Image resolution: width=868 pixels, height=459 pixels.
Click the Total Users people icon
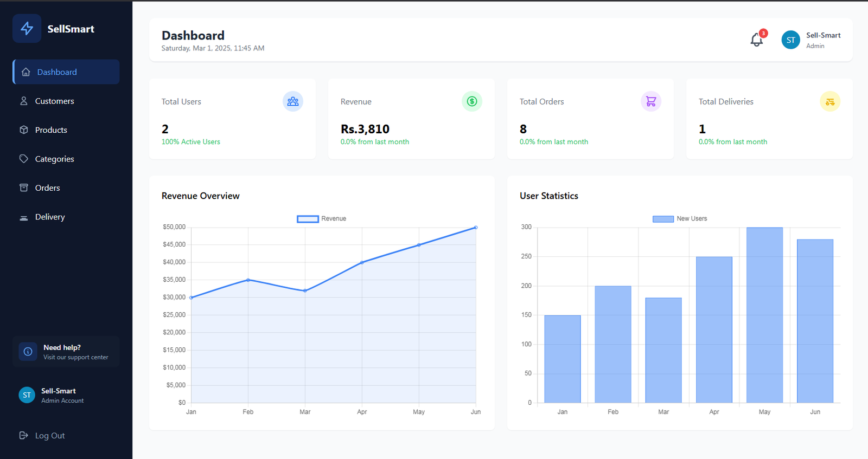pyautogui.click(x=292, y=101)
